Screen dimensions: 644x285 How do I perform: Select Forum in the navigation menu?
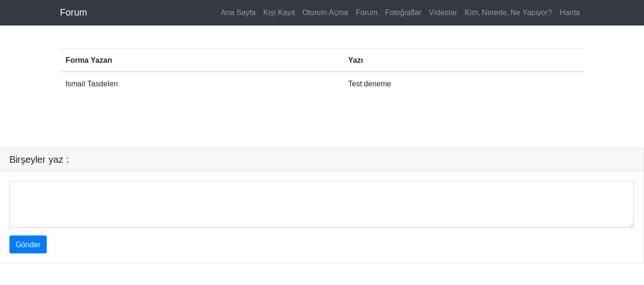366,13
